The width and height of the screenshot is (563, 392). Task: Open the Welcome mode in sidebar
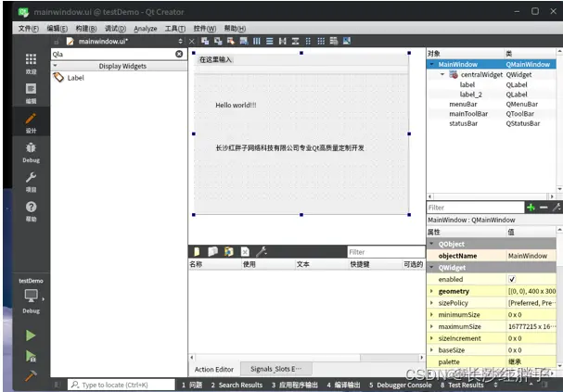(31, 63)
